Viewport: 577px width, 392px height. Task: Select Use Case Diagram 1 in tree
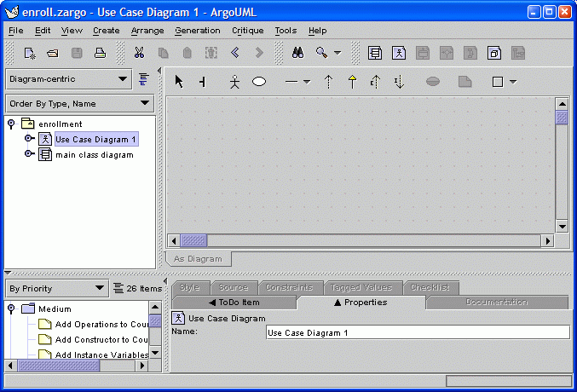[x=95, y=140]
